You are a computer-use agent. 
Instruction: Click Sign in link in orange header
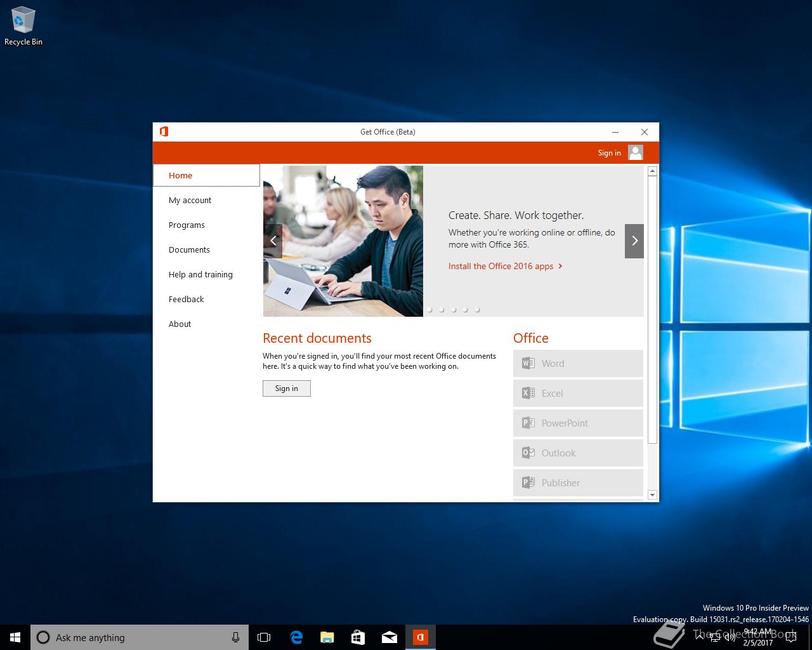pyautogui.click(x=609, y=152)
